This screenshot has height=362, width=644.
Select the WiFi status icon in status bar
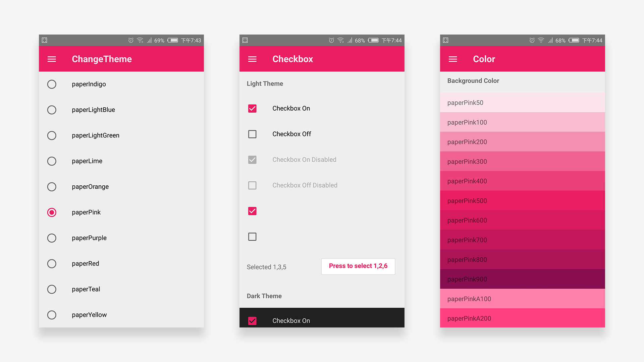coord(139,41)
